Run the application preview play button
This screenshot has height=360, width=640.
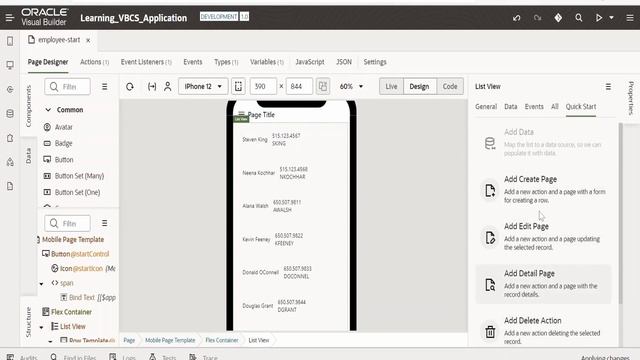(x=599, y=18)
